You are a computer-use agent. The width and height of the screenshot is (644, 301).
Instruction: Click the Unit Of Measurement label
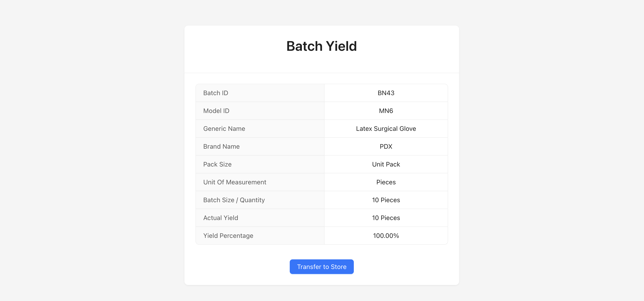235,182
